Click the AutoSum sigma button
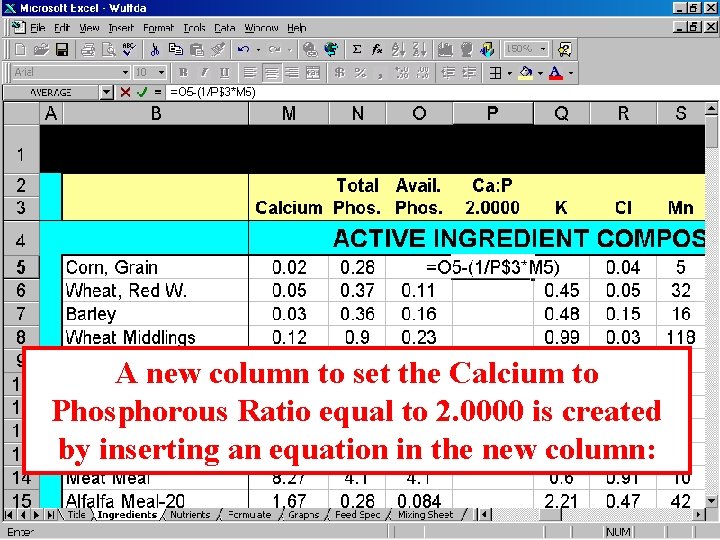The image size is (720, 540). (x=356, y=49)
